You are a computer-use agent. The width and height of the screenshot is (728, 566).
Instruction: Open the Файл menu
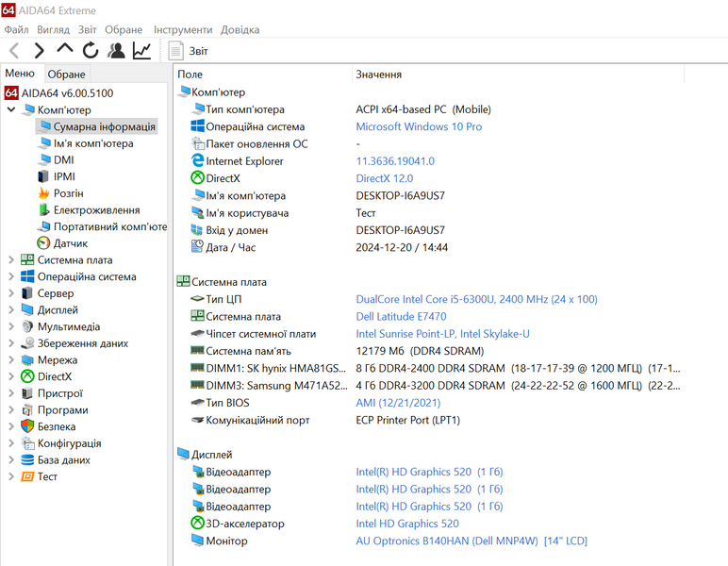(x=16, y=30)
